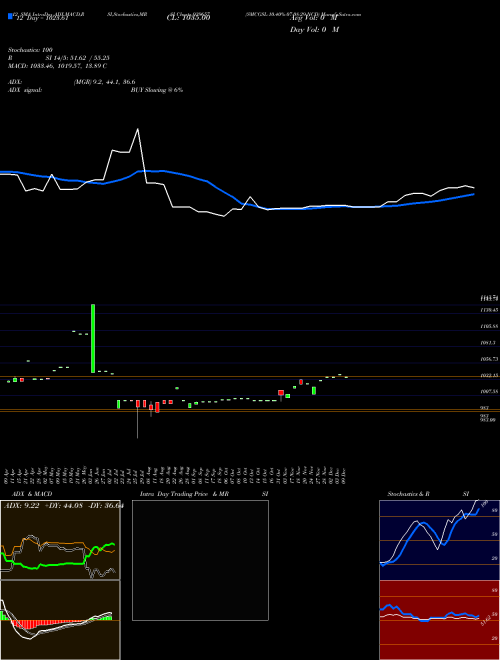Click the 1105.88 price axis label

489,326
